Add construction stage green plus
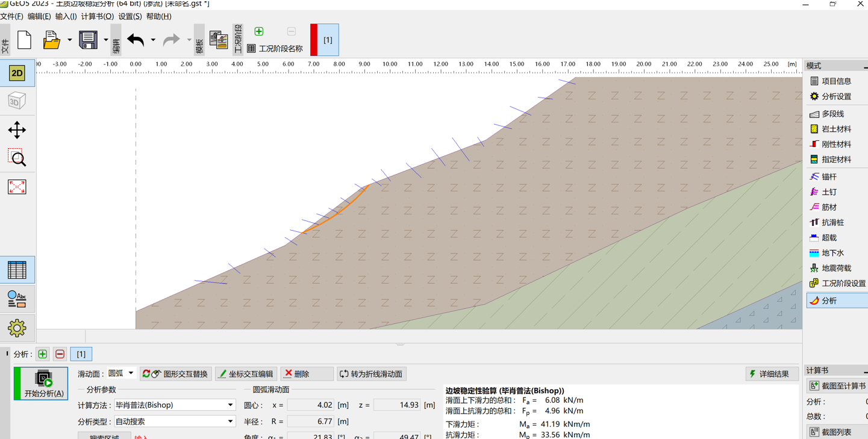 259,31
